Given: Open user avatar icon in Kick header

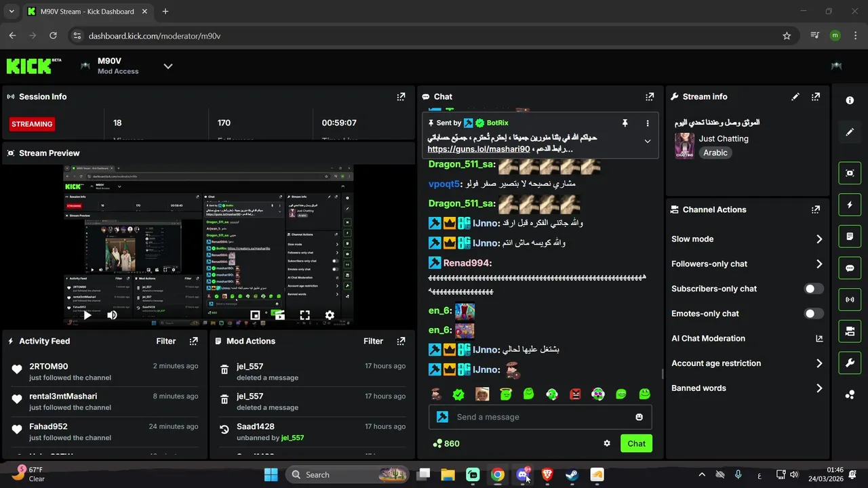Looking at the screenshot, I should [836, 66].
